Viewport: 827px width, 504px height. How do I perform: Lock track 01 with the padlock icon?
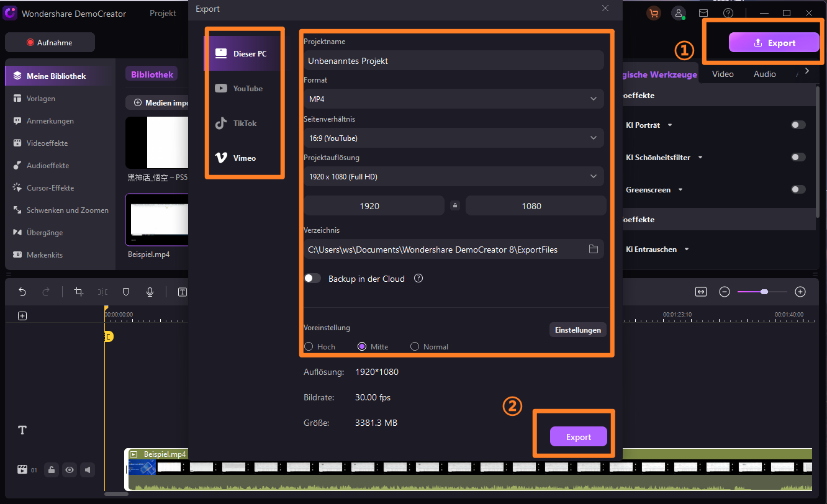[x=52, y=470]
